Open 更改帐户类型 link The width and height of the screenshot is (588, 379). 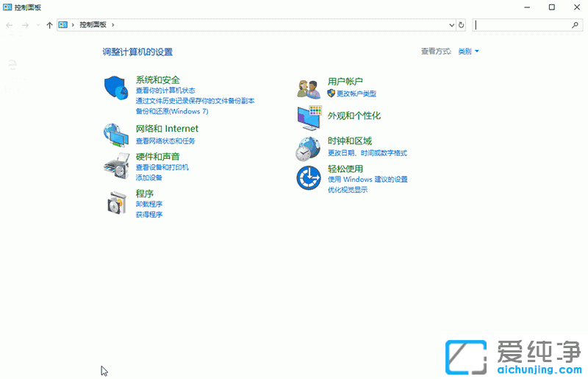356,93
